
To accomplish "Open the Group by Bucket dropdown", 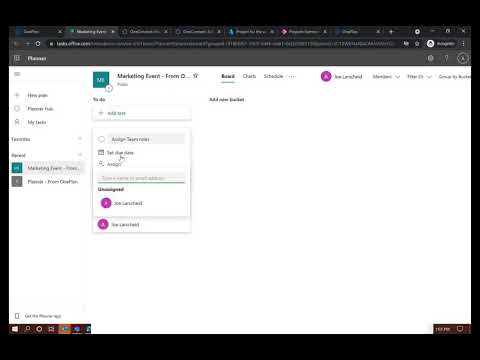I will [x=454, y=77].
